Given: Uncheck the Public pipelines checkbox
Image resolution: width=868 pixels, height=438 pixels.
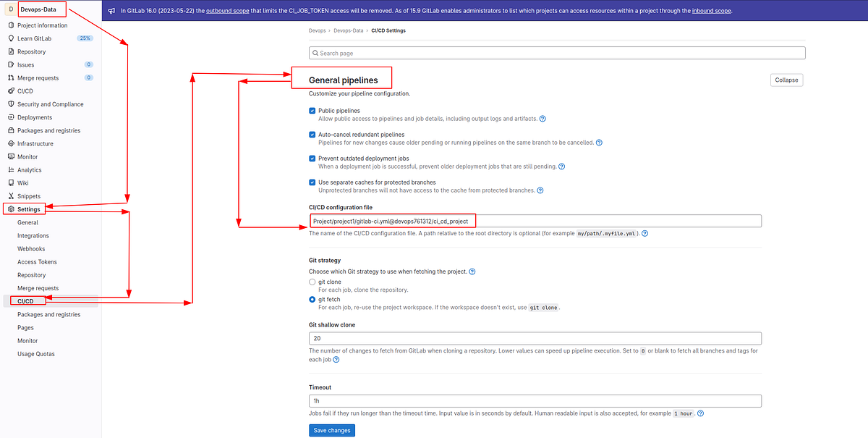Looking at the screenshot, I should (x=312, y=110).
